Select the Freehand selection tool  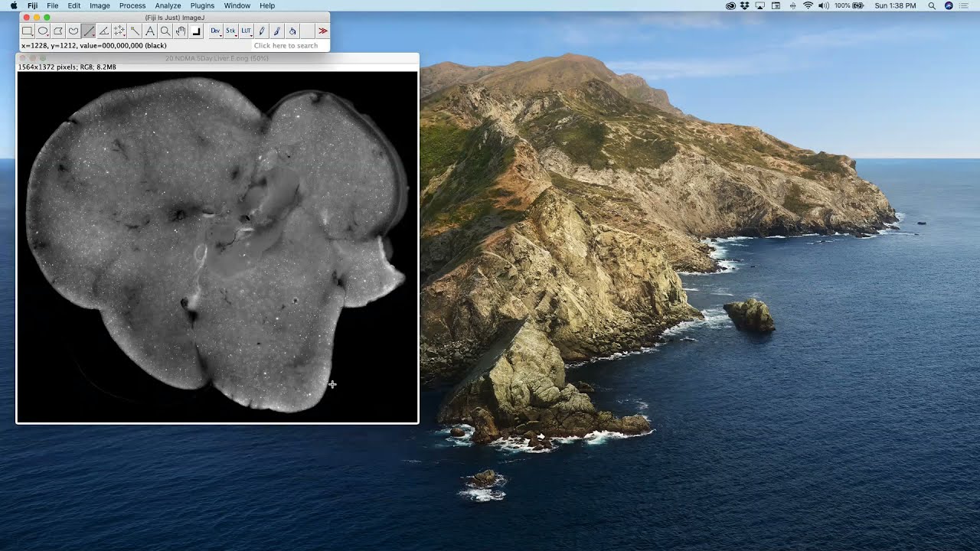point(73,31)
